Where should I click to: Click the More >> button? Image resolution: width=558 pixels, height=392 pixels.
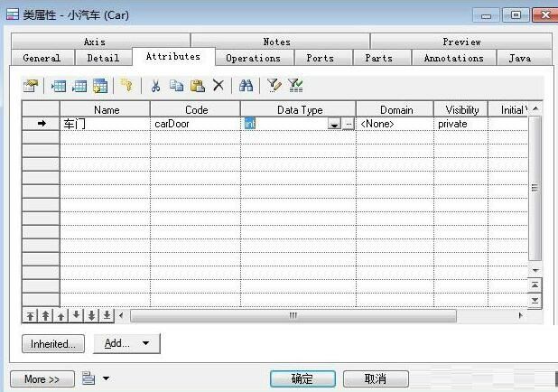point(42,378)
